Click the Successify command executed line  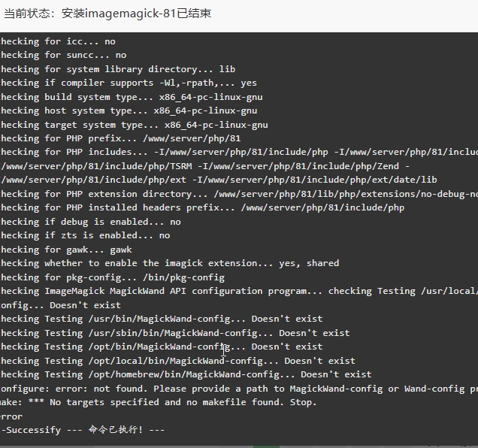(x=83, y=430)
